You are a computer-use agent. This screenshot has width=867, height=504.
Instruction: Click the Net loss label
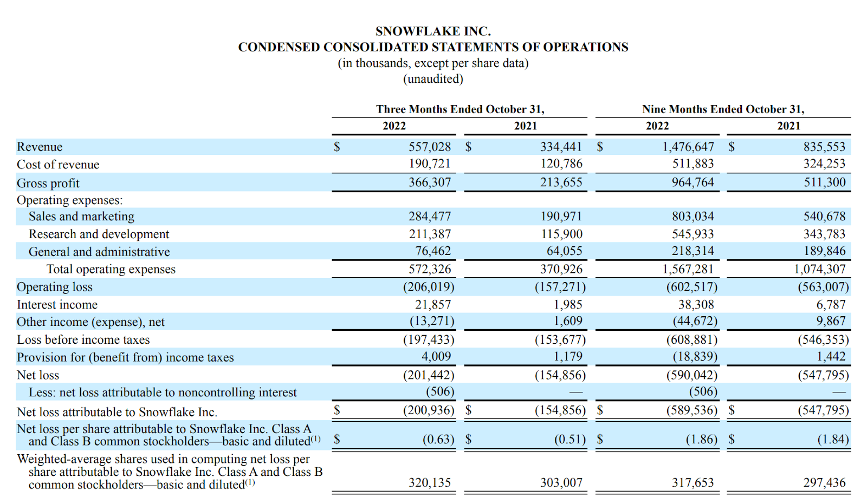tap(38, 375)
